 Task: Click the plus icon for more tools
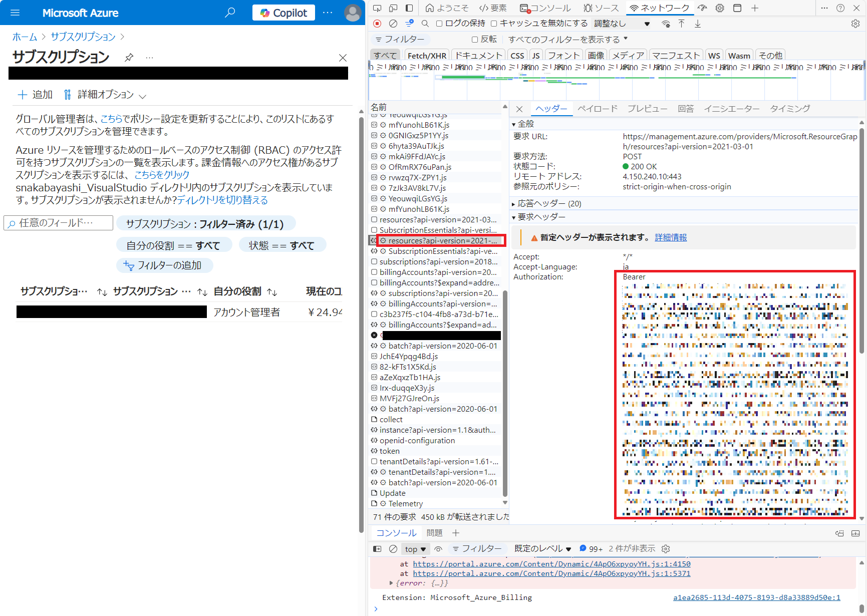tap(755, 8)
